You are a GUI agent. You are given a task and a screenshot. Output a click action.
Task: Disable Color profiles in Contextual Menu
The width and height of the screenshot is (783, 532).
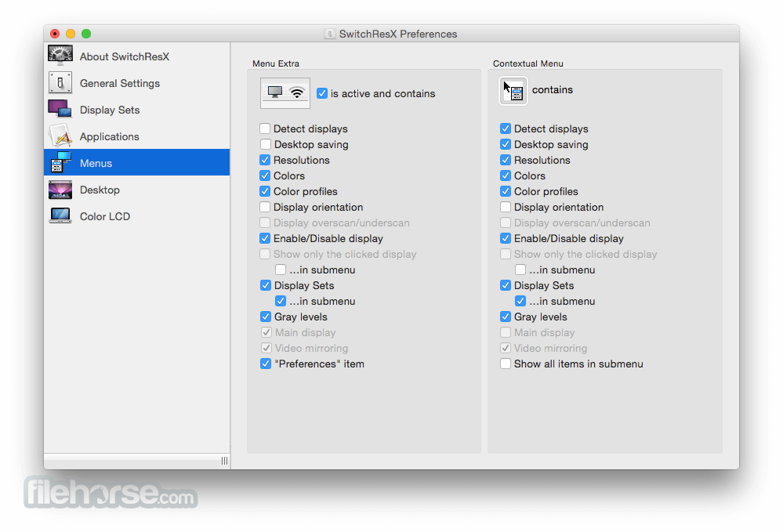(506, 191)
